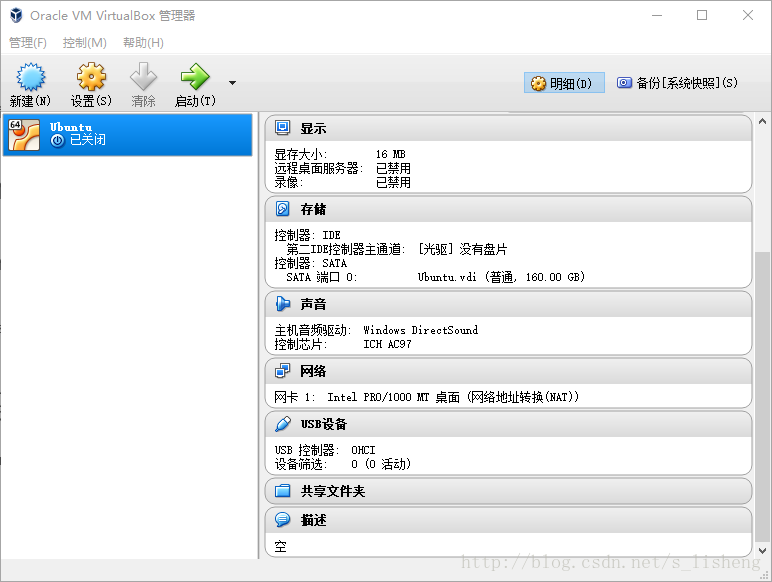
Task: Click the details pane vertical scrollbar thumb
Action: (762, 396)
